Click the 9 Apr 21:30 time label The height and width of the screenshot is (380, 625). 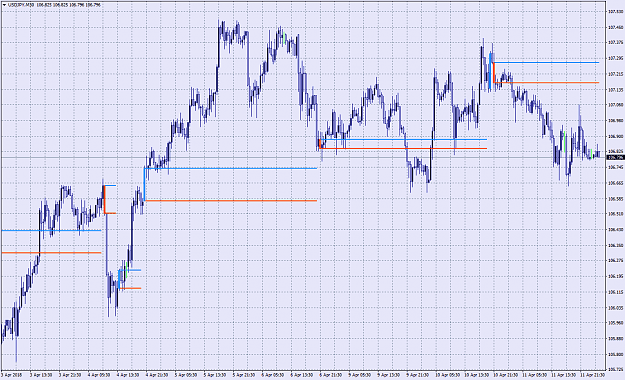pos(418,375)
